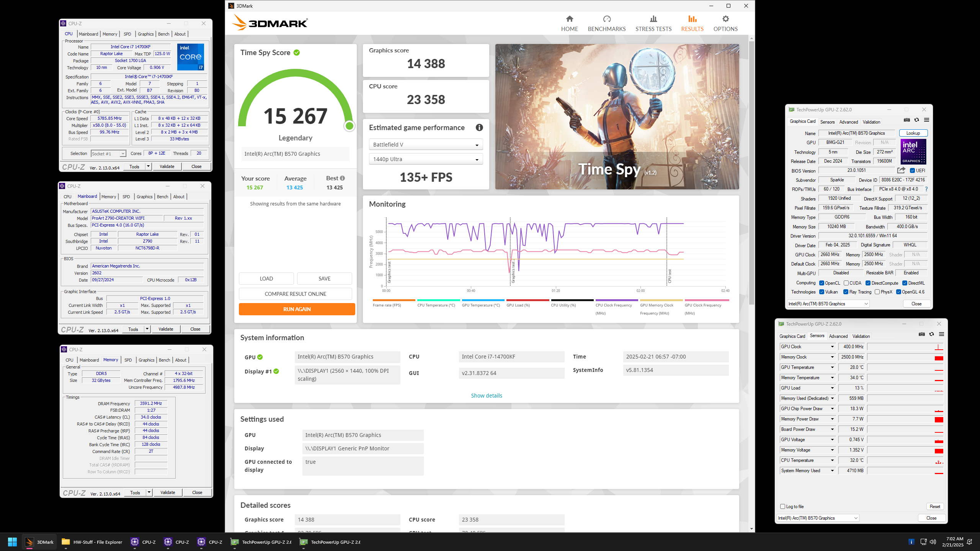Click the Intel Core i7 logo in CPU-Z
This screenshot has height=551, width=980.
[x=191, y=57]
